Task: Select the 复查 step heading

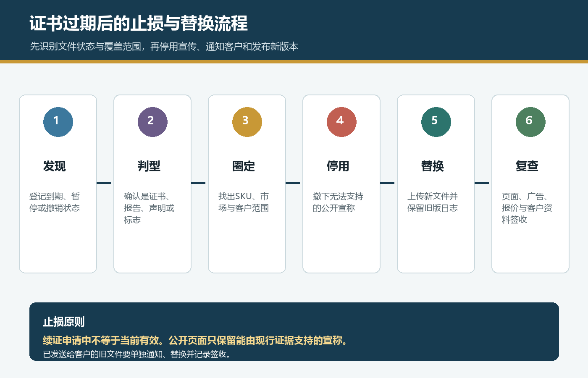Action: (527, 166)
